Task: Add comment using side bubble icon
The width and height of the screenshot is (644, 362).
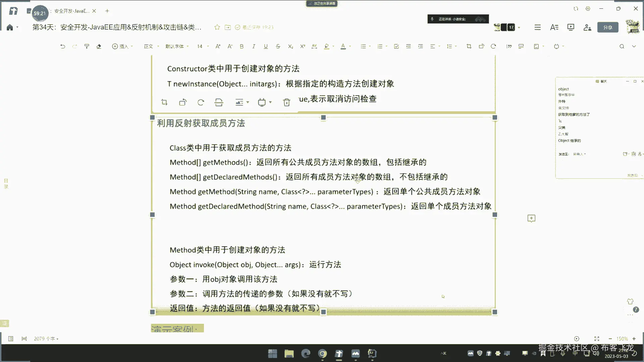Action: [531, 219]
